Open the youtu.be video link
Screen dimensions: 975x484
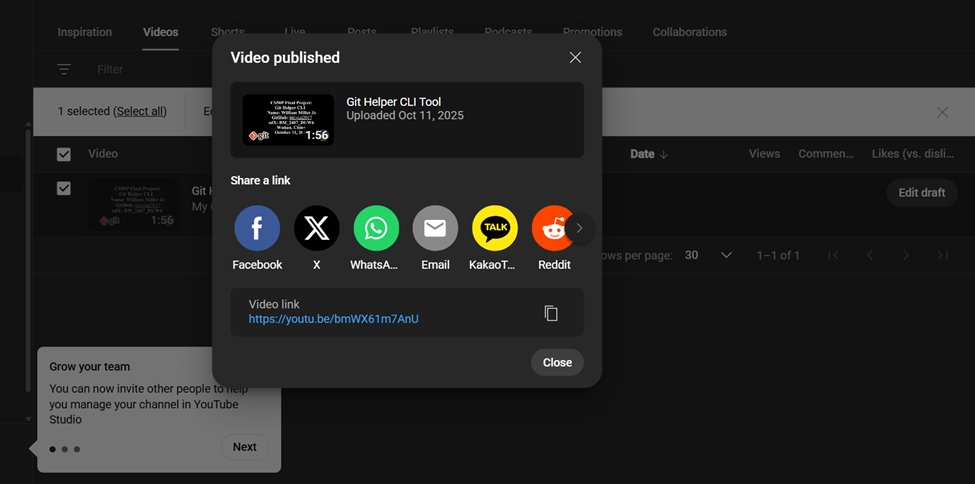click(333, 319)
